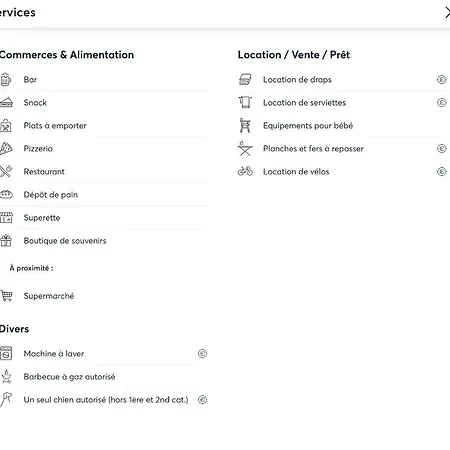Click the sandwich icon beside Snack
This screenshot has width=450, height=450.
pos(6,102)
